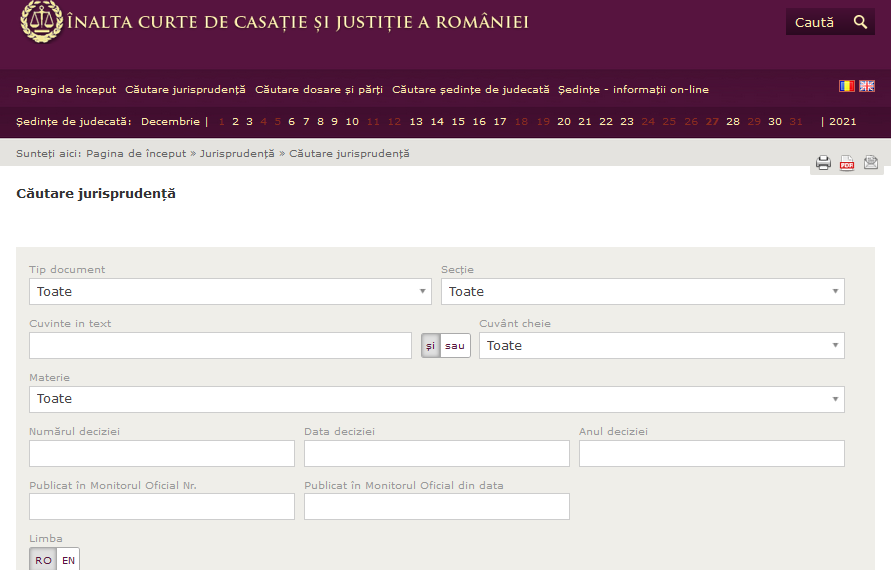
Task: Select day 10 in sessions calendar
Action: (352, 122)
